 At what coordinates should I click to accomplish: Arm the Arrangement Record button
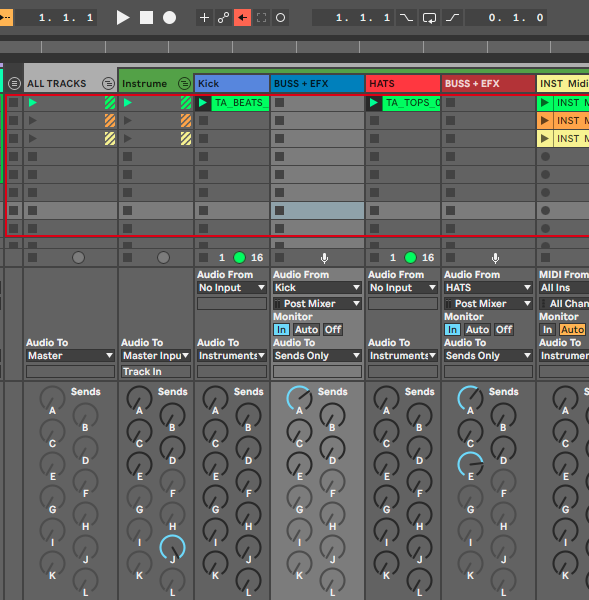coord(169,18)
